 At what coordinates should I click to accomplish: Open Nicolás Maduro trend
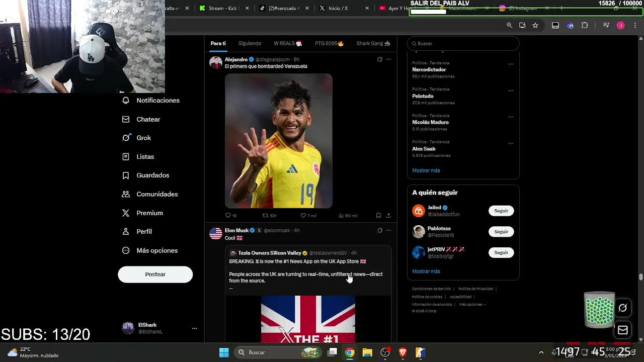430,122
